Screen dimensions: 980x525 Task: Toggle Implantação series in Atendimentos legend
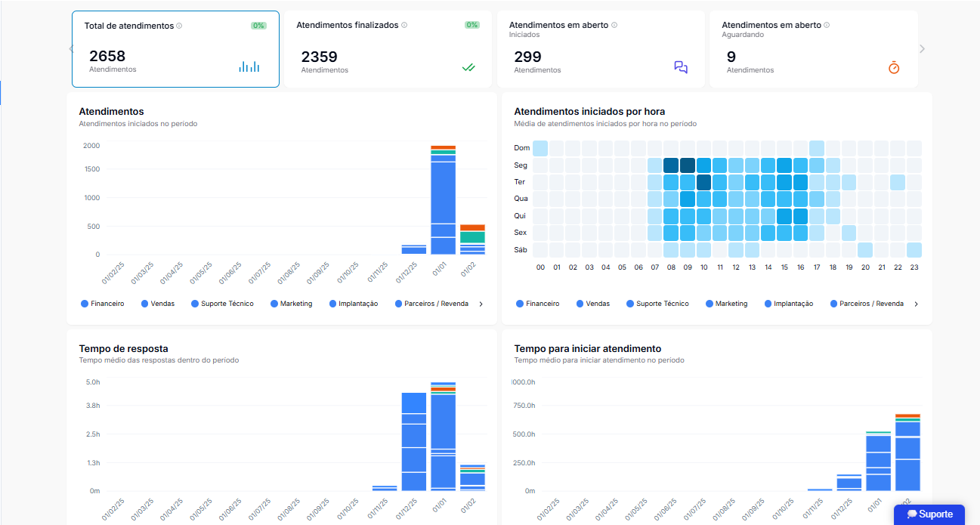[x=353, y=304]
